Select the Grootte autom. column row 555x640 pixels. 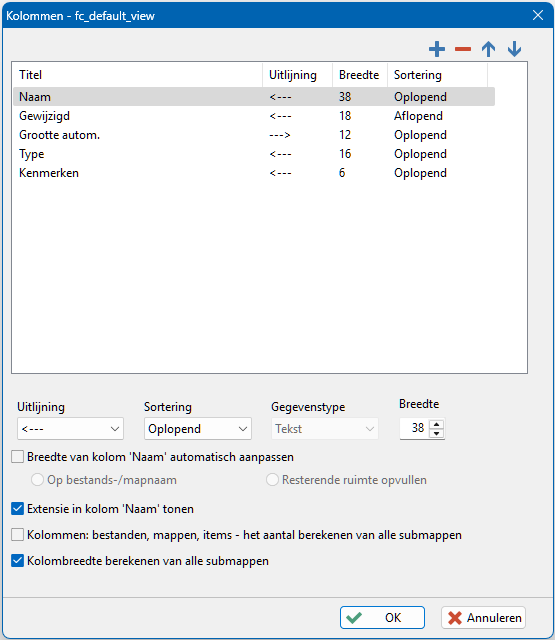(254, 135)
